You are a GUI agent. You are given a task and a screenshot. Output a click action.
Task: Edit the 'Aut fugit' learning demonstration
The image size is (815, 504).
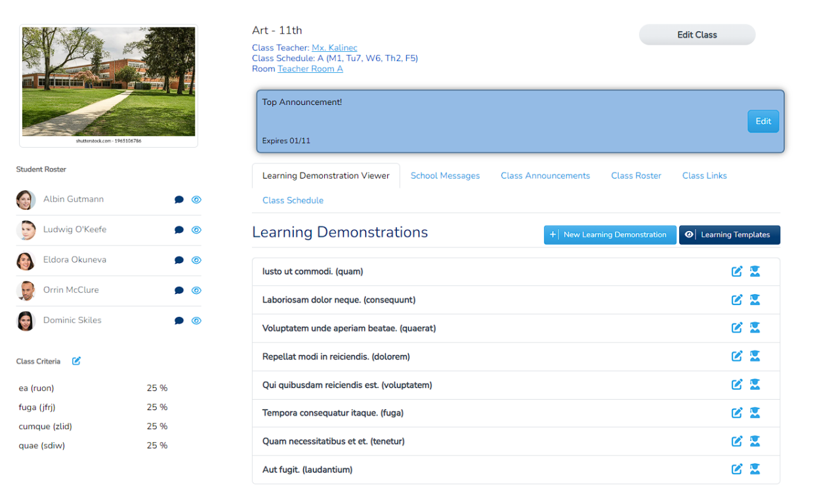736,469
